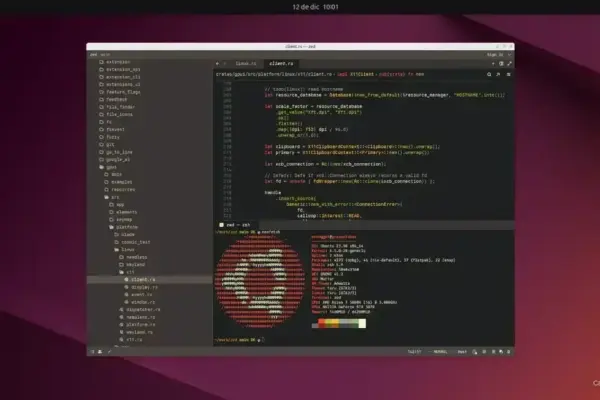Click the terminal icon in the zed — zsh tab
This screenshot has height=400, width=600.
pos(222,225)
